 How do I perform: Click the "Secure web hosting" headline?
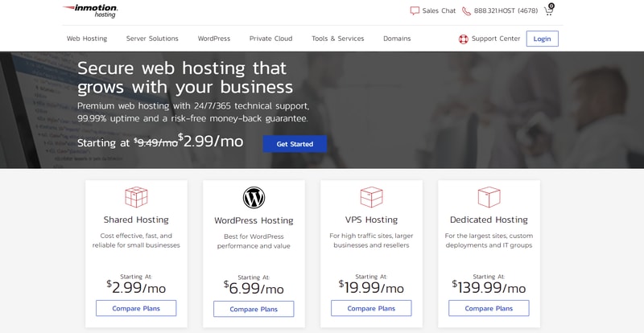tap(185, 77)
